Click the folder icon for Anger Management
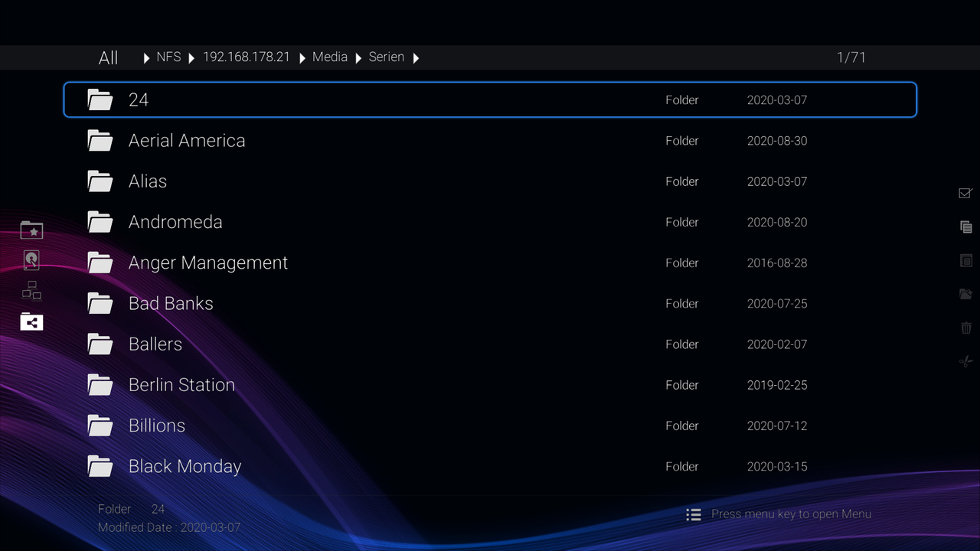The height and width of the screenshot is (551, 980). coord(100,262)
